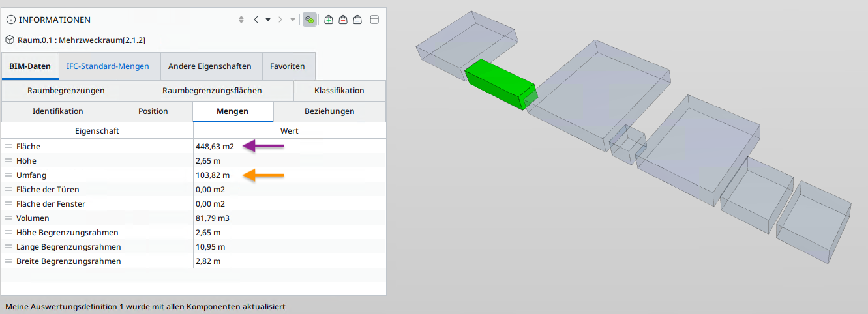The height and width of the screenshot is (314, 868).
Task: Click the up/down sort arrows icon
Action: tap(241, 20)
